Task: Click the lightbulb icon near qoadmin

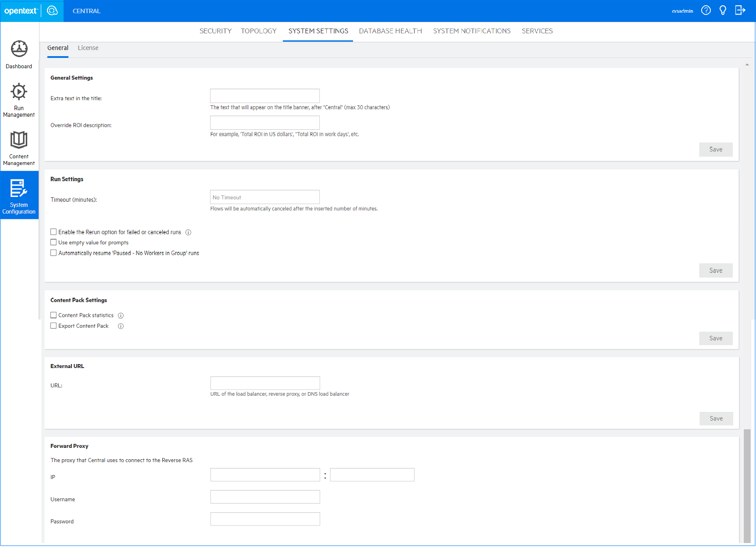Action: click(723, 10)
